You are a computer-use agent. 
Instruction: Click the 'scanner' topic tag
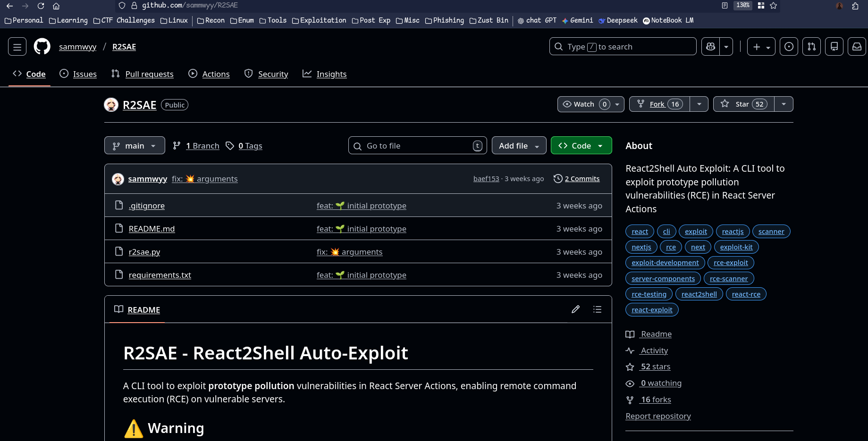tap(771, 232)
